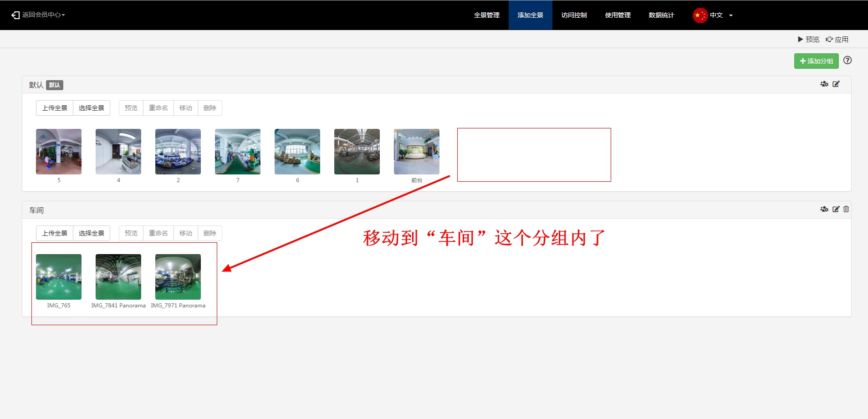
Task: Click 上传全景 in the 默认 group
Action: click(55, 108)
